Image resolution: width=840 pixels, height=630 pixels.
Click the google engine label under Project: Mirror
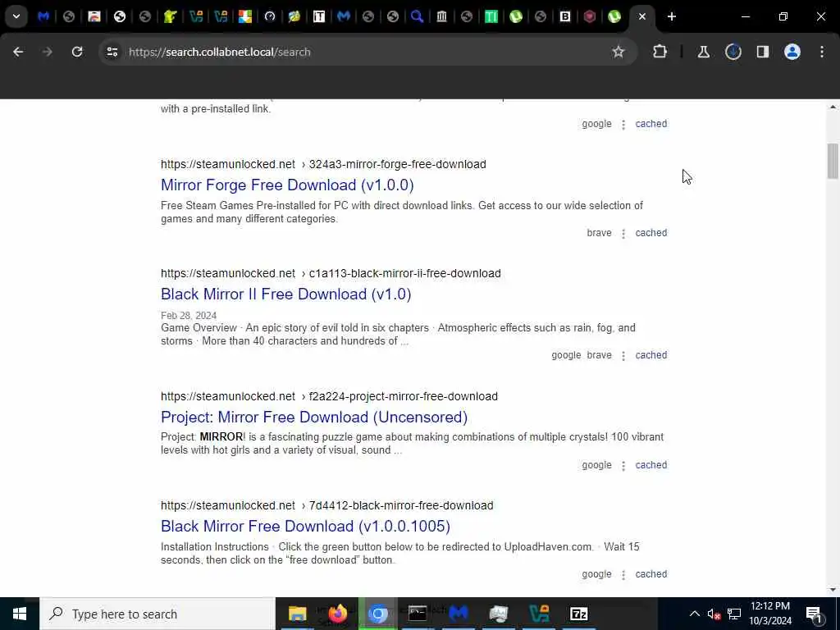[596, 465]
